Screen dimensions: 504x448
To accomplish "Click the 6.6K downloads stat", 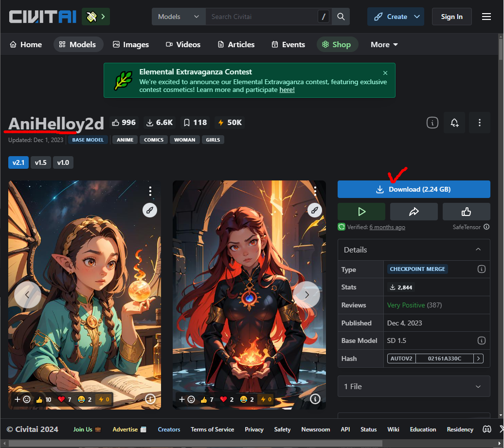I will [x=160, y=123].
